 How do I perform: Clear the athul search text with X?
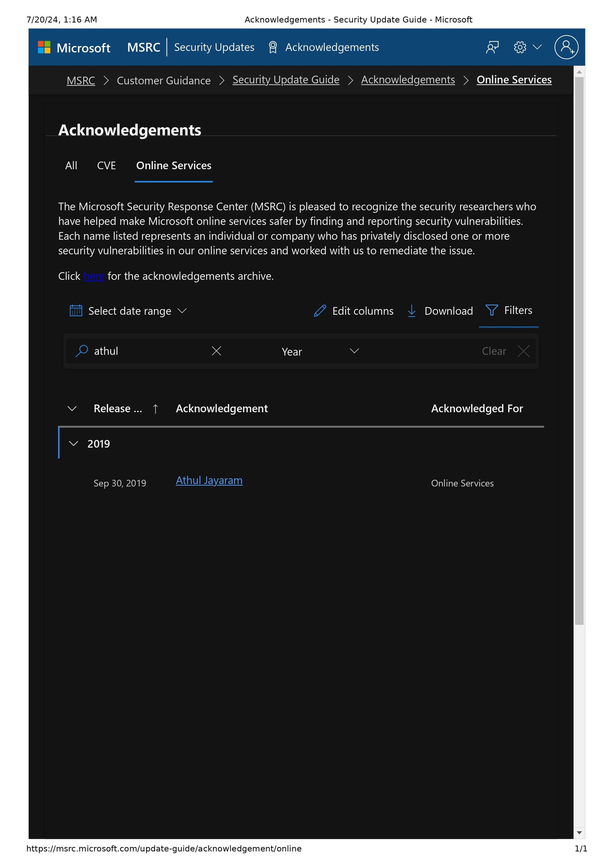click(x=216, y=351)
